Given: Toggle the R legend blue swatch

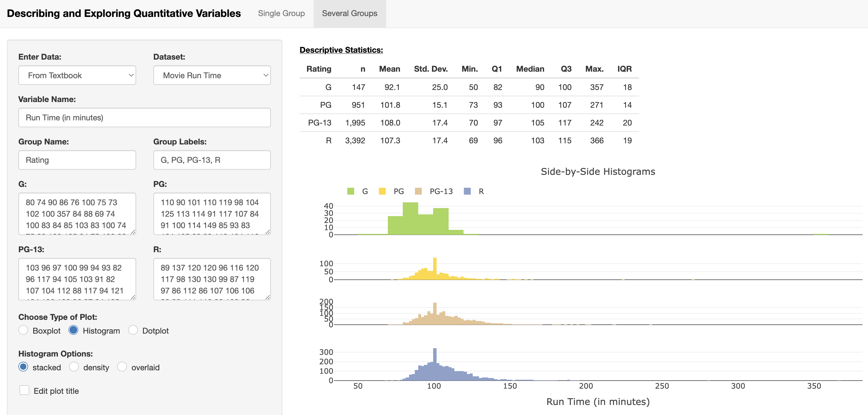Looking at the screenshot, I should 467,191.
